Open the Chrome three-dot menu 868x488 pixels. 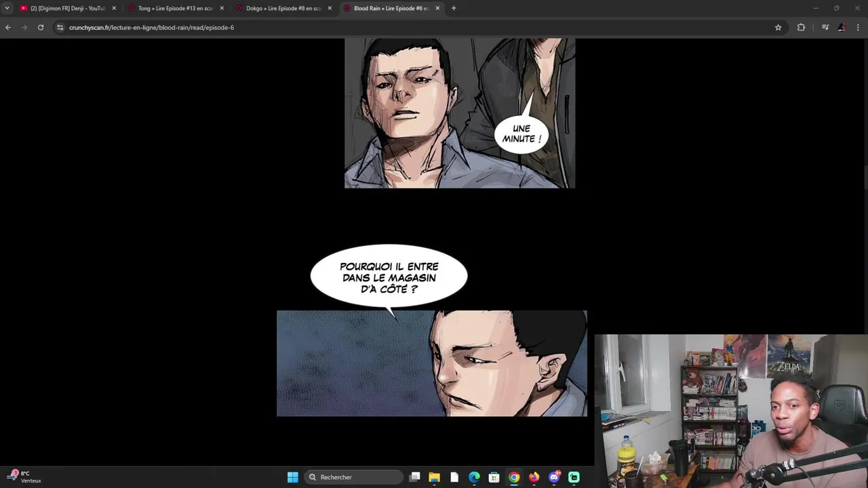click(x=858, y=27)
